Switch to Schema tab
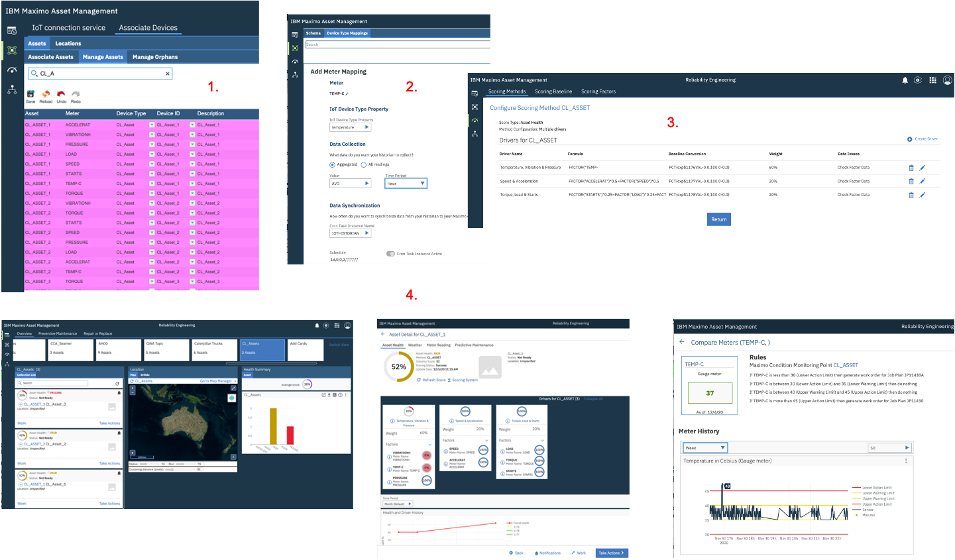 pos(313,33)
